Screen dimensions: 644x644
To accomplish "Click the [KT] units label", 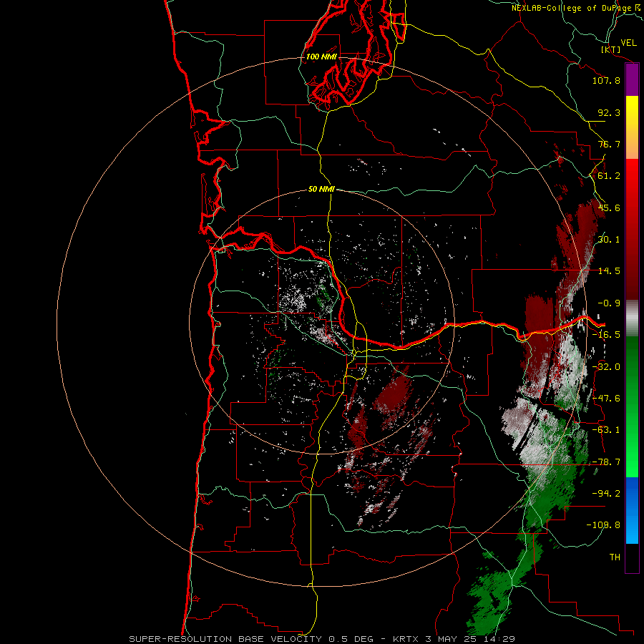I will click(x=610, y=49).
